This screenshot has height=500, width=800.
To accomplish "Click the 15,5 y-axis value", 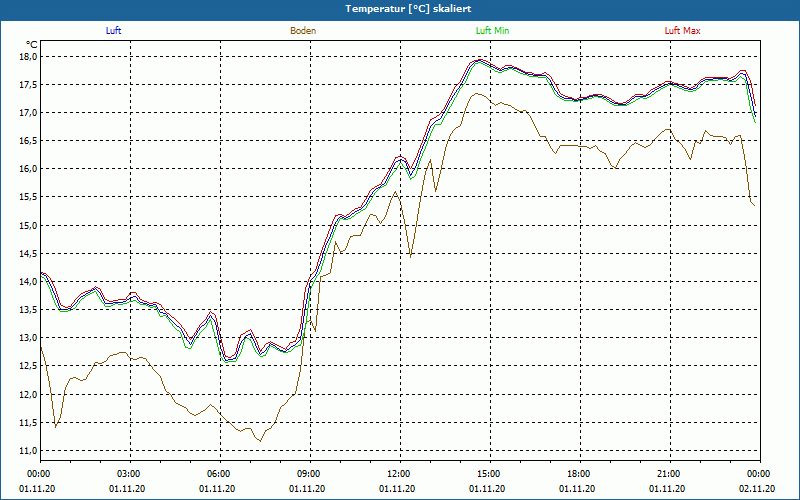I will (x=29, y=197).
